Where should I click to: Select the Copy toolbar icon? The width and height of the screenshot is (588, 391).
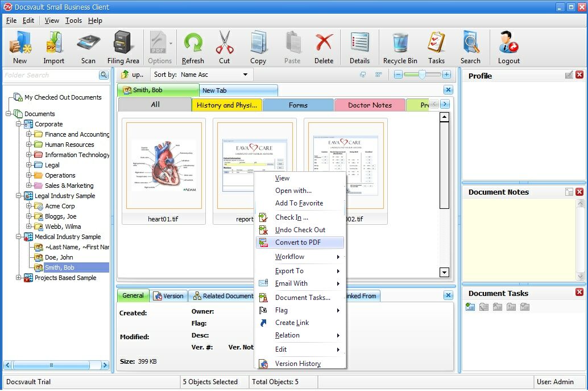(x=258, y=46)
